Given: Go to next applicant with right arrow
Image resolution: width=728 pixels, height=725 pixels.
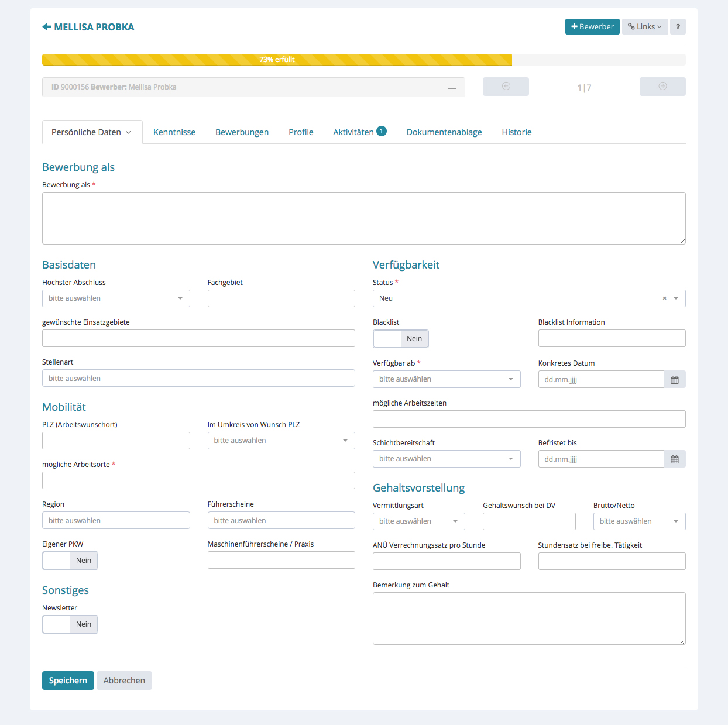Looking at the screenshot, I should coord(662,87).
